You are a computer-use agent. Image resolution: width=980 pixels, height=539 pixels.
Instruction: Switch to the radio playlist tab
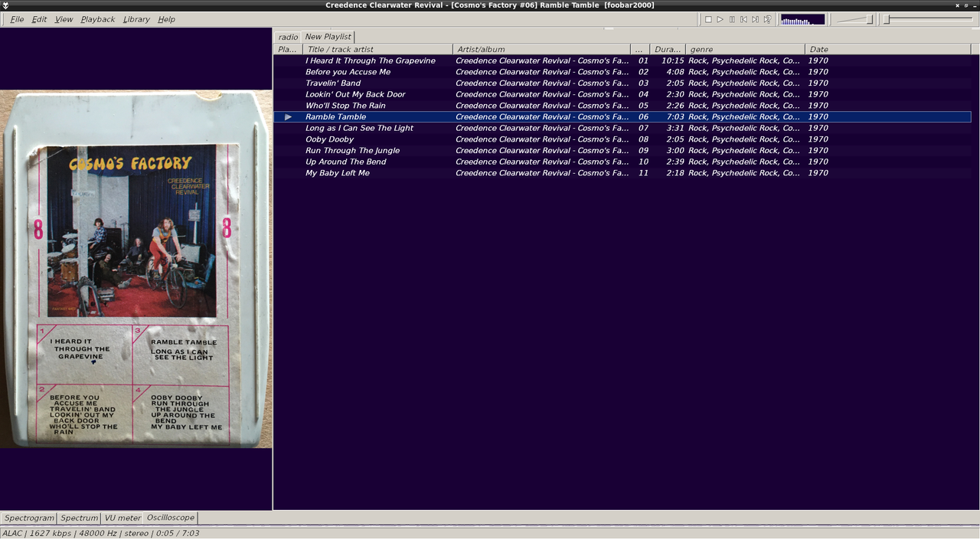[x=288, y=37]
